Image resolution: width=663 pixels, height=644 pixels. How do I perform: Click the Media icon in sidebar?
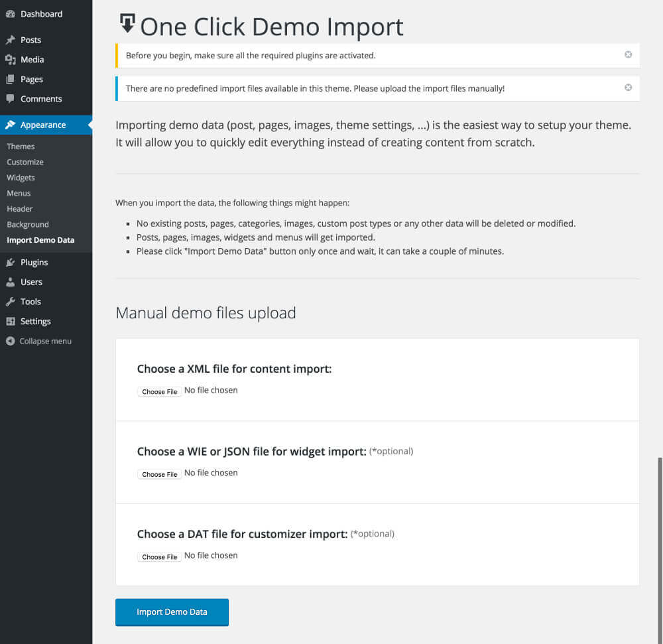[11, 60]
